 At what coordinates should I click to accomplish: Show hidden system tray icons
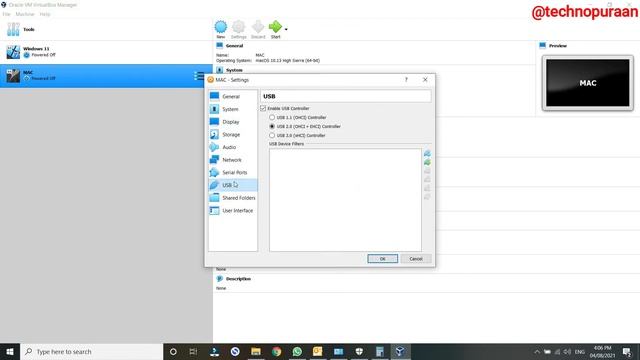click(537, 352)
